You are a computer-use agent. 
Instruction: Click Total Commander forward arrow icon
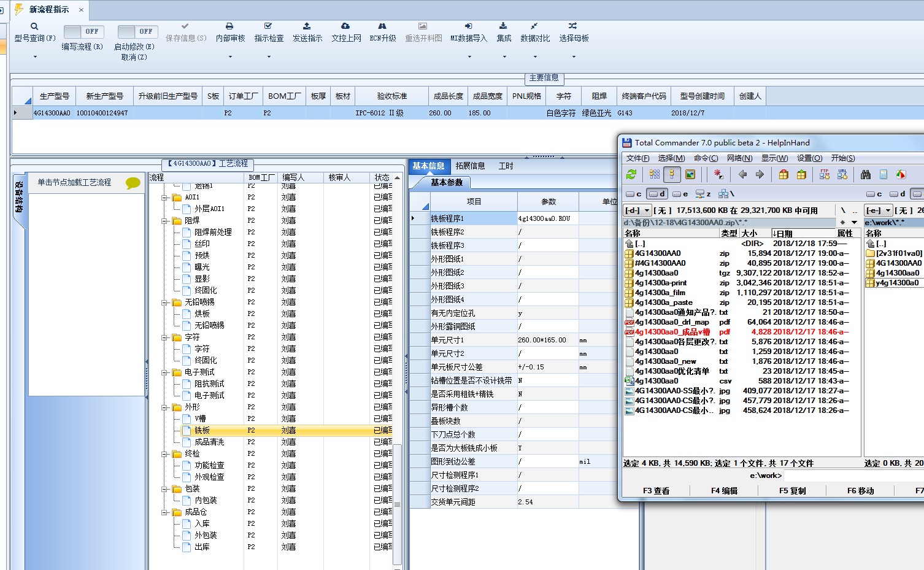760,175
